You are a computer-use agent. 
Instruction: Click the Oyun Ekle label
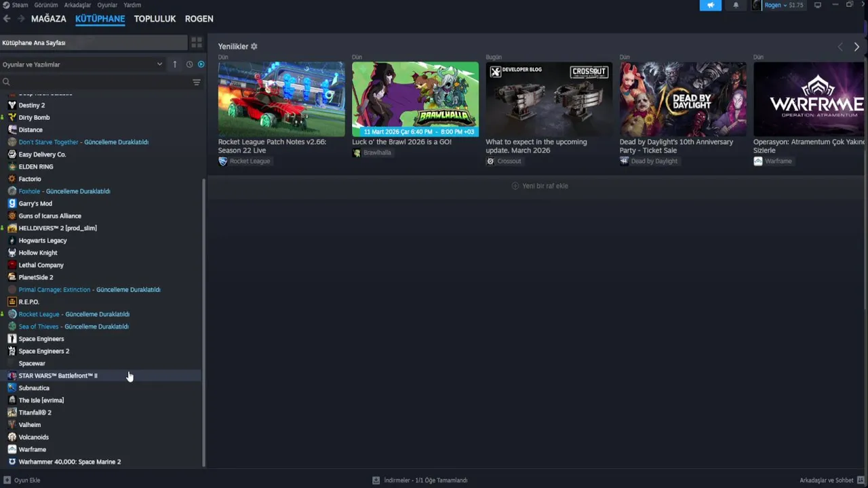point(27,480)
